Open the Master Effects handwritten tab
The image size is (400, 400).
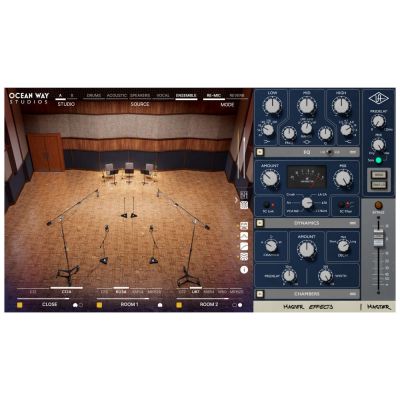(308, 307)
